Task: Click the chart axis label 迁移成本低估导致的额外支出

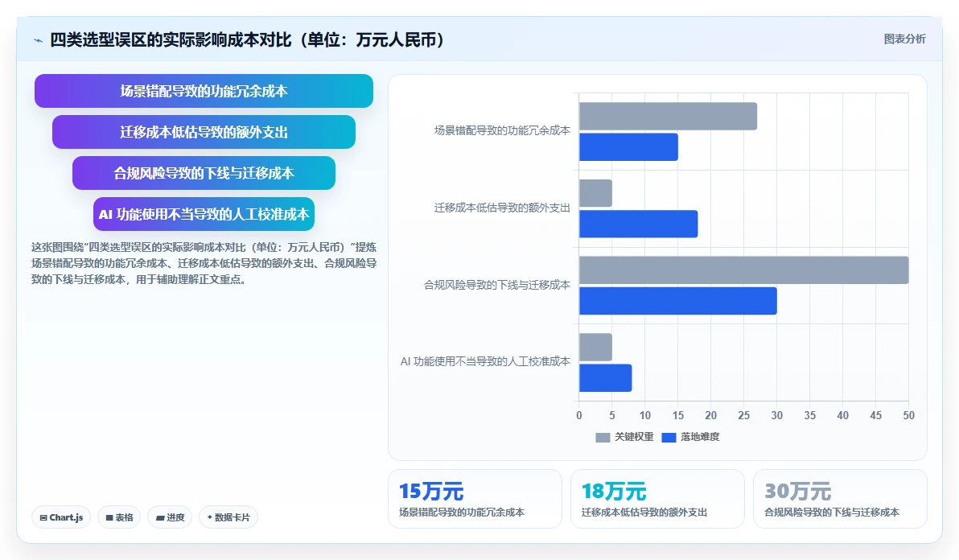Action: pyautogui.click(x=502, y=208)
